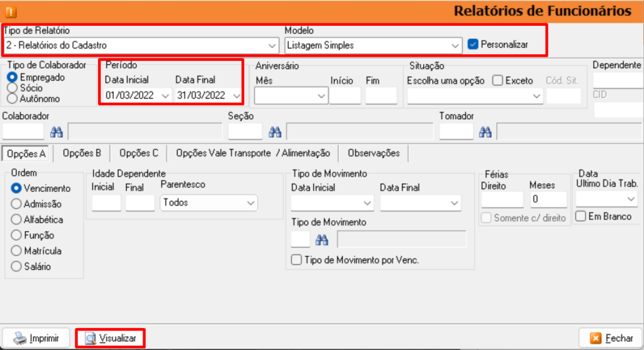Open the Ultimo Dia Trab. date dropdown
Viewport: 644px width, 350px height.
tap(631, 199)
